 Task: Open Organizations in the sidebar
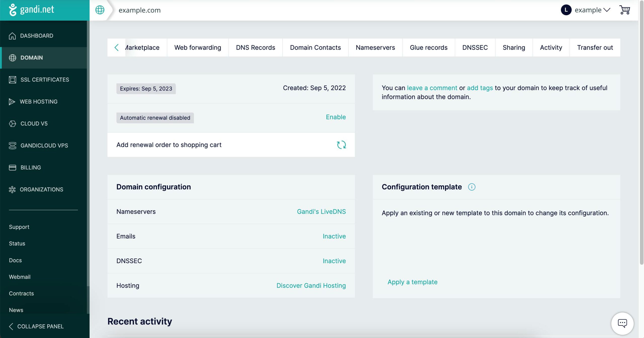[x=43, y=189]
